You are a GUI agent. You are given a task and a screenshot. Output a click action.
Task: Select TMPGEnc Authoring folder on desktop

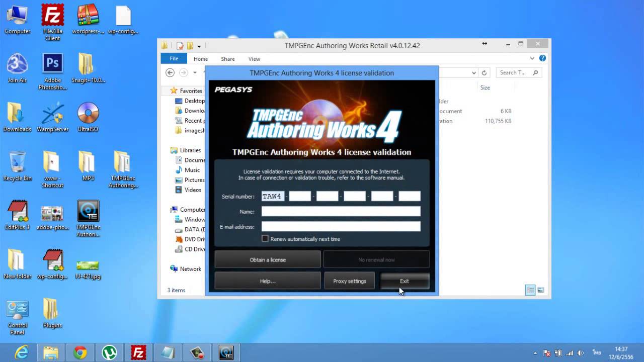tap(123, 170)
